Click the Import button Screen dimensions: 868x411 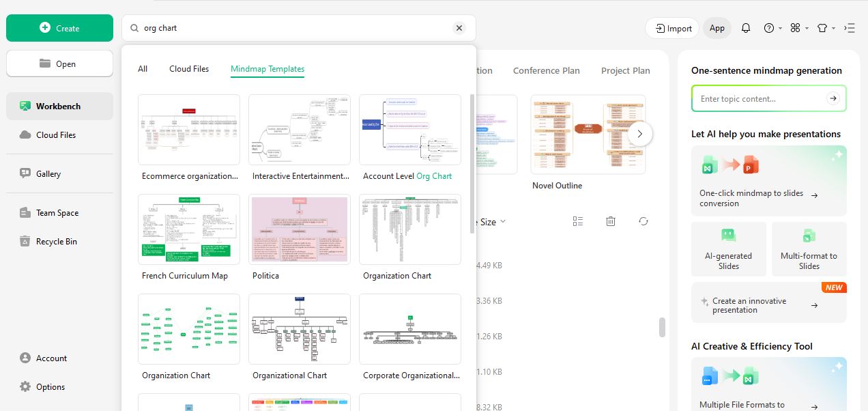click(672, 28)
